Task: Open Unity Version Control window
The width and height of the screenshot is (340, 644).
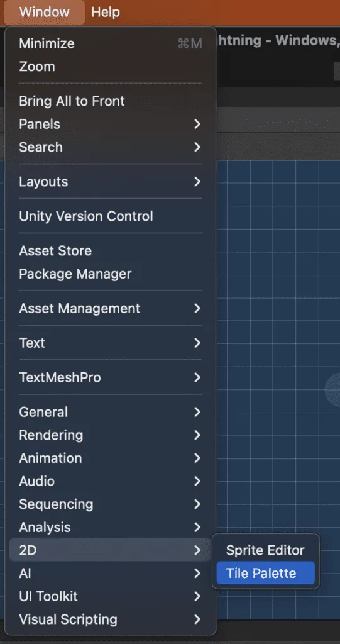Action: [110, 216]
